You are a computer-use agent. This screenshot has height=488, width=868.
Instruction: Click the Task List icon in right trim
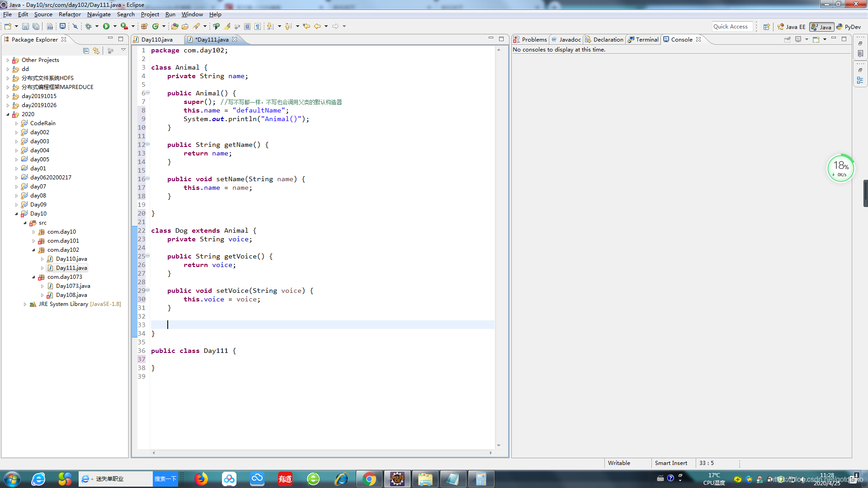coord(860,54)
